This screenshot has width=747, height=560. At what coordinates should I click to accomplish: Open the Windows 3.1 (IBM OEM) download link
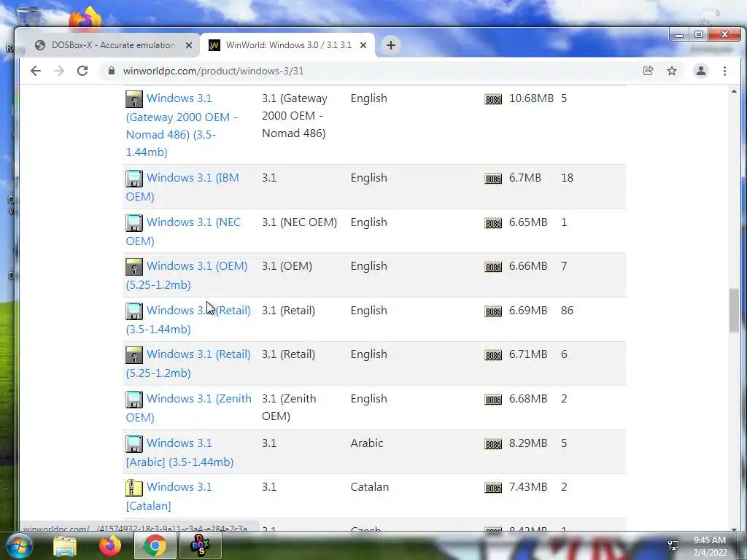(x=182, y=187)
